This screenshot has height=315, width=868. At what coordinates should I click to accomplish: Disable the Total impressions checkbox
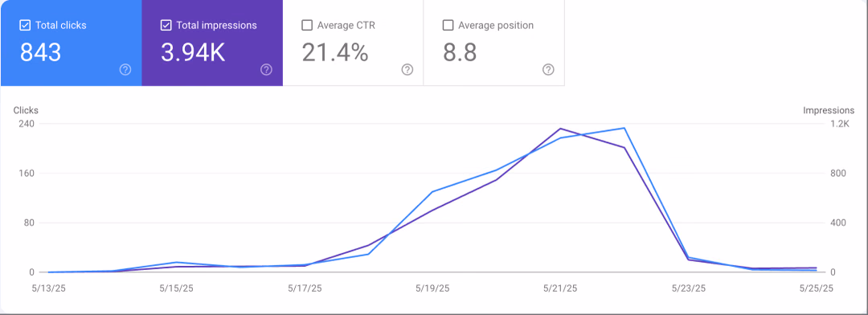coord(166,25)
